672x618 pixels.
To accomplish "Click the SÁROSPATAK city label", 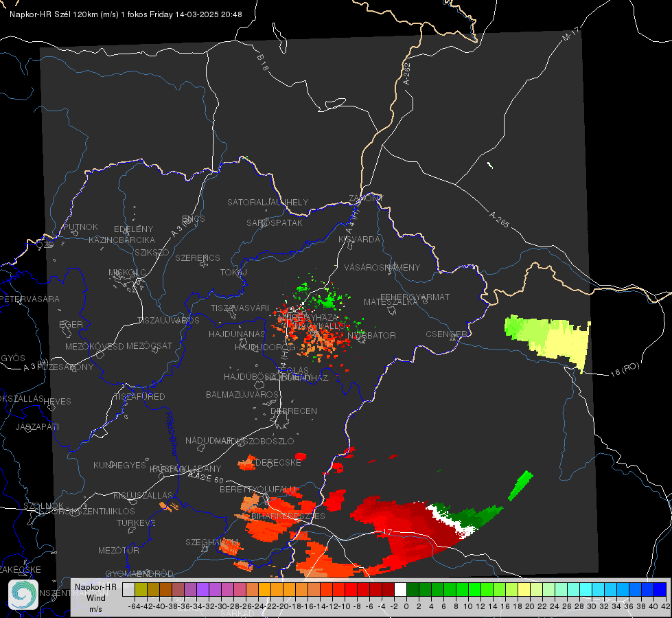I will pos(275,222).
